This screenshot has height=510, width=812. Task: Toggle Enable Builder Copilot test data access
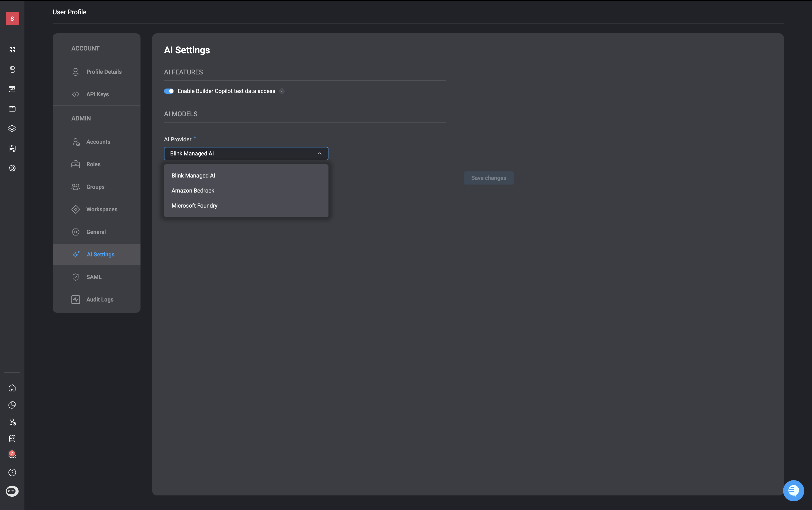169,91
